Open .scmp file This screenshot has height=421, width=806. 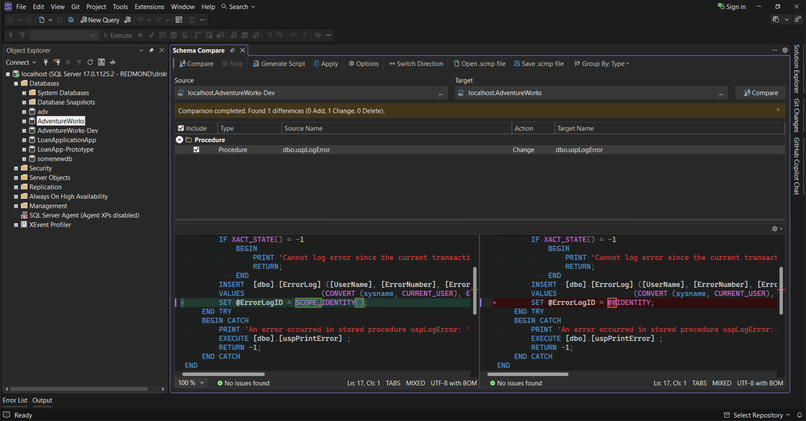pyautogui.click(x=479, y=64)
